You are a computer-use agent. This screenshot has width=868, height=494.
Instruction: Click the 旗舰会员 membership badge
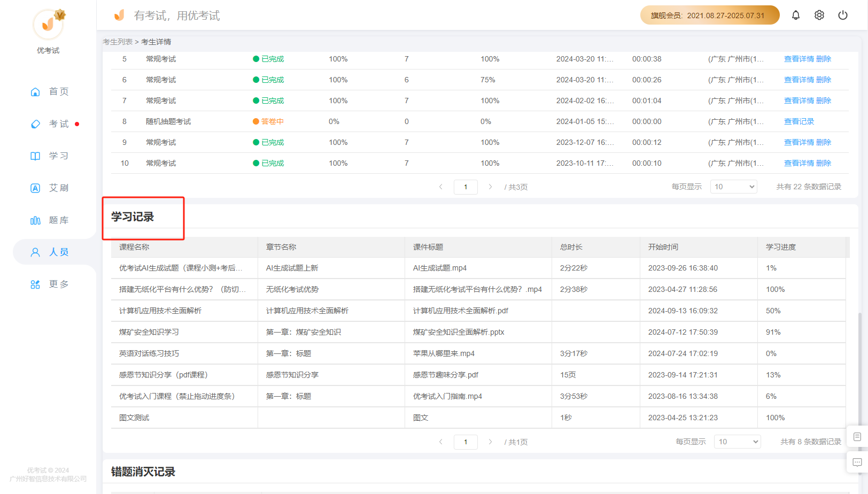tap(710, 16)
